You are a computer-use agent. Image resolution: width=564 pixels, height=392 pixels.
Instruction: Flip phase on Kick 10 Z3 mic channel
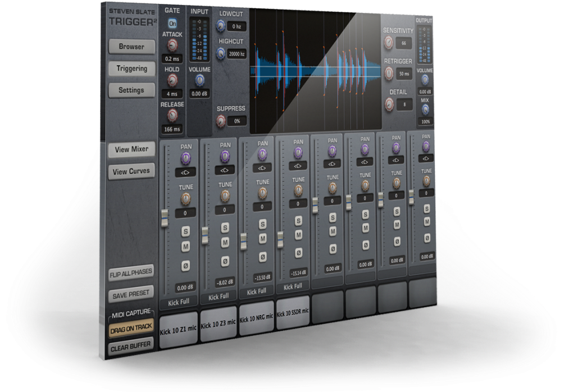pyautogui.click(x=225, y=262)
